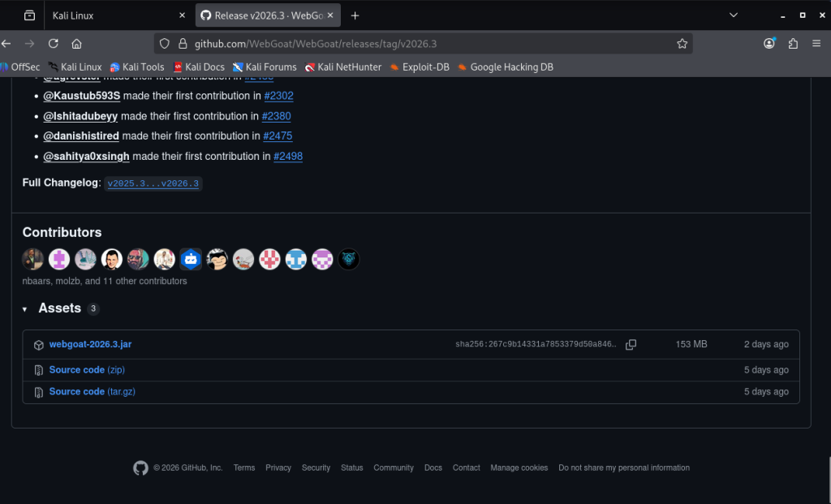831x504 pixels.
Task: Switch to the Kali Linux tab
Action: [117, 15]
